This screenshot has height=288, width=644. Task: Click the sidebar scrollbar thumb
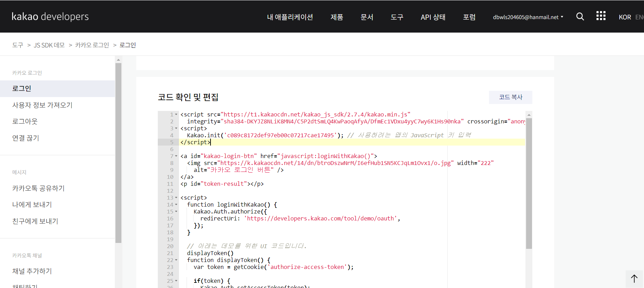tap(118, 153)
